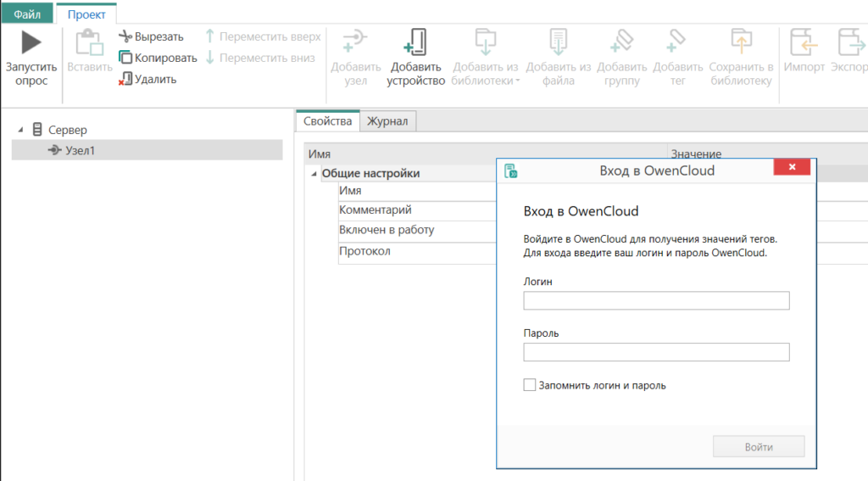Select the Имя property row

(x=417, y=191)
